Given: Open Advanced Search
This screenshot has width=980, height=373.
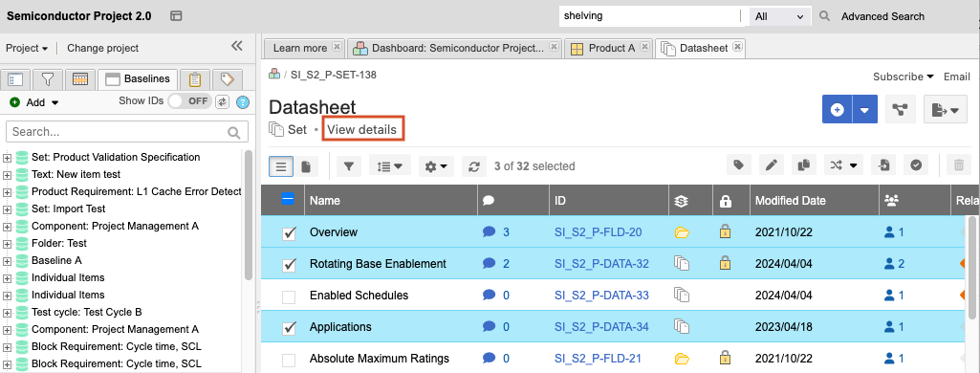Looking at the screenshot, I should pos(882,16).
